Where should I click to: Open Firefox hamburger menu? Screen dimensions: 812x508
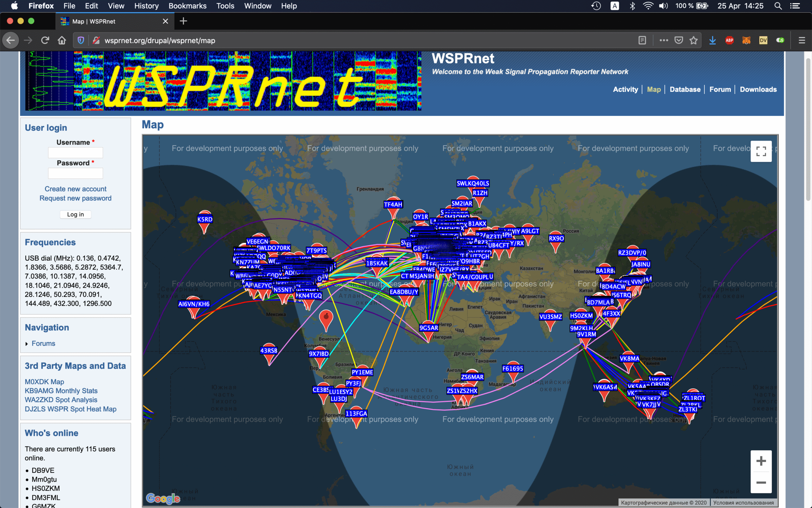pyautogui.click(x=802, y=40)
